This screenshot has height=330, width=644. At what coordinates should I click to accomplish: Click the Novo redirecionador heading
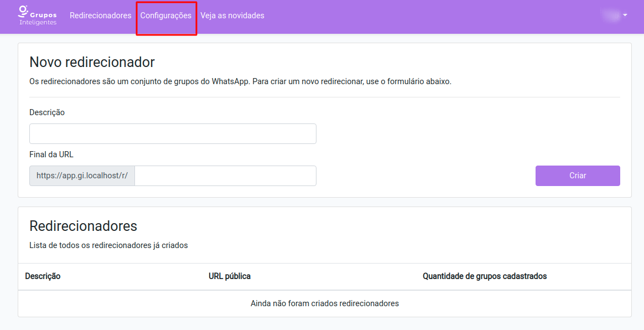click(x=92, y=62)
